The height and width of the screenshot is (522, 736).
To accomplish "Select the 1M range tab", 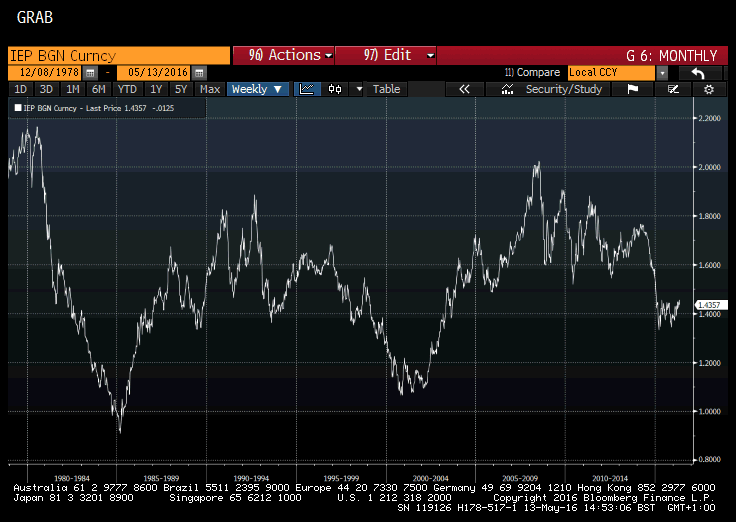I will pyautogui.click(x=72, y=89).
